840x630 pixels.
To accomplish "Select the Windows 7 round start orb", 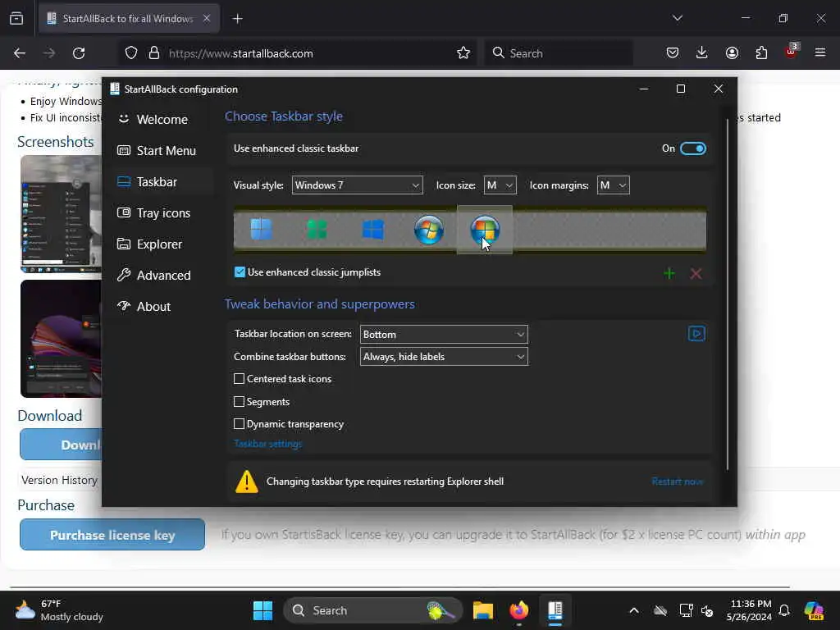I will (428, 230).
